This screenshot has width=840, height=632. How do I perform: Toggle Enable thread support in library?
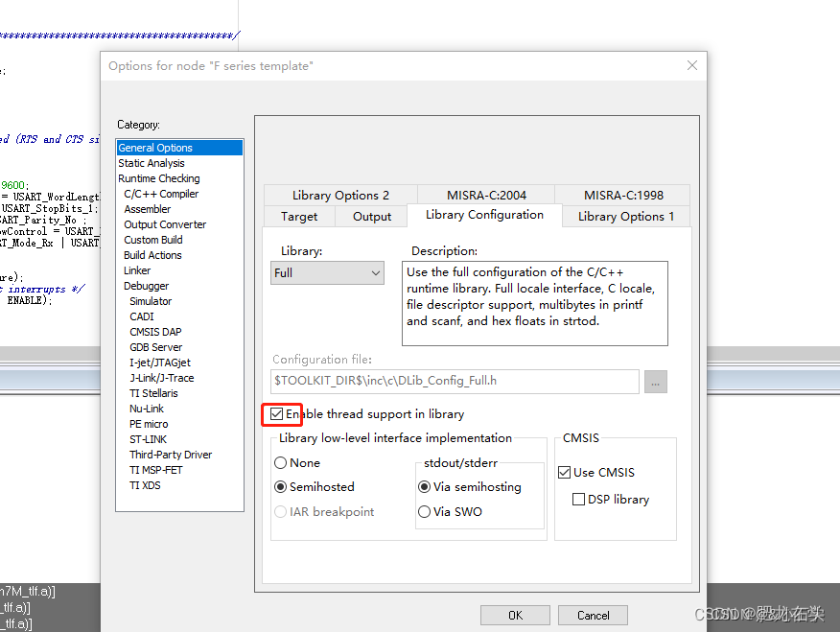point(276,414)
